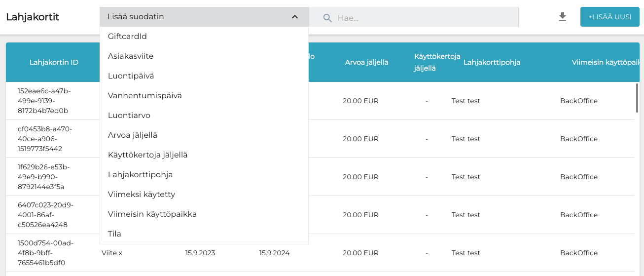Choose Arvoa jäljellä filter option
This screenshot has height=276, width=644.
coord(132,135)
